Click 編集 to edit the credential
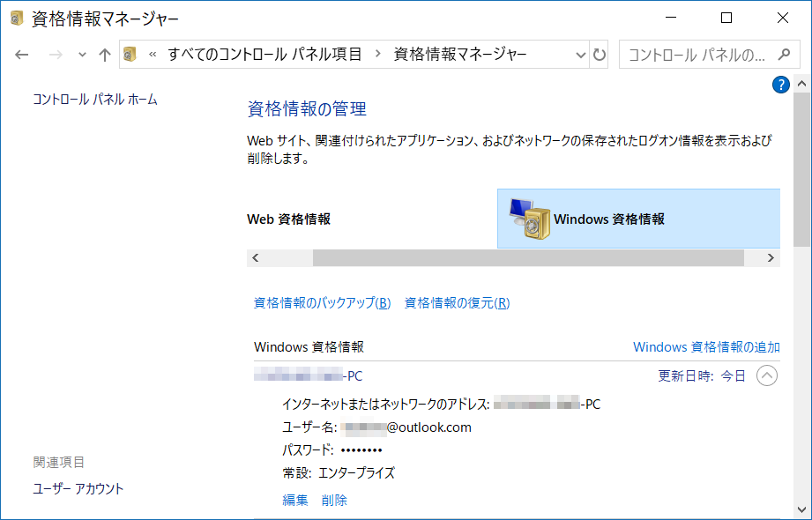 coord(295,500)
